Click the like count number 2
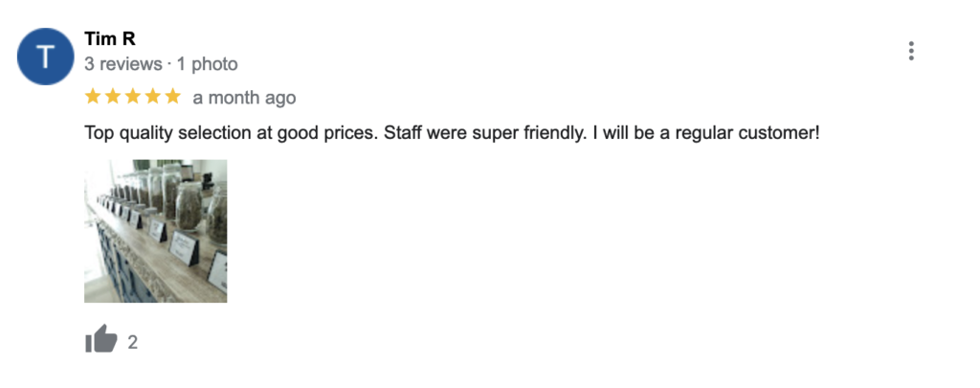Viewport: 980px width, 388px height. [132, 342]
